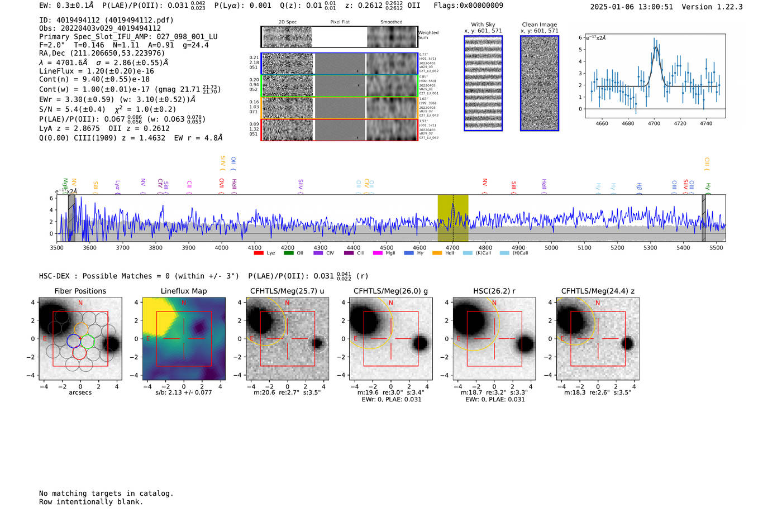The image size is (782, 532).
Task: Click the Obs: 20220403v029_4019494112 line
Action: (100, 28)
